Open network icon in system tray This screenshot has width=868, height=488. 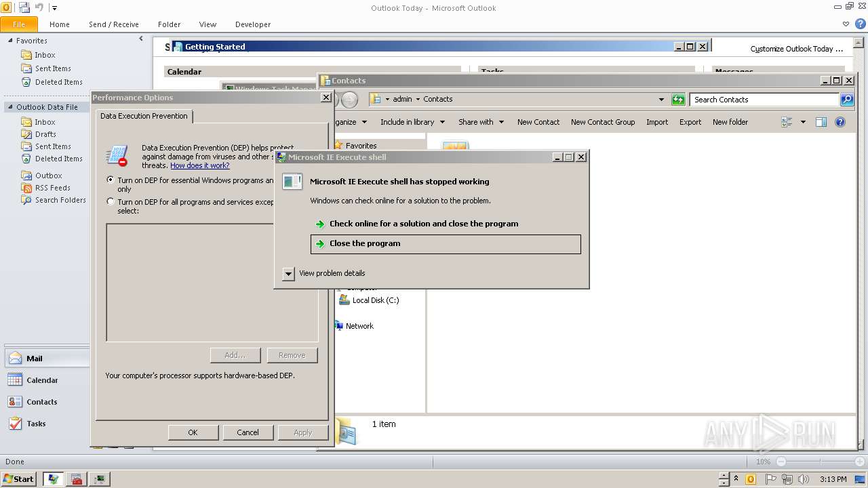click(x=787, y=479)
